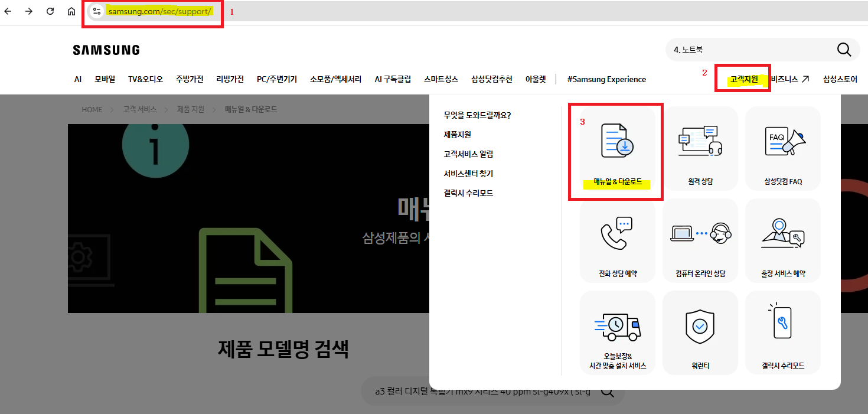Click the model search magnifier icon
The height and width of the screenshot is (414, 868).
click(x=608, y=392)
